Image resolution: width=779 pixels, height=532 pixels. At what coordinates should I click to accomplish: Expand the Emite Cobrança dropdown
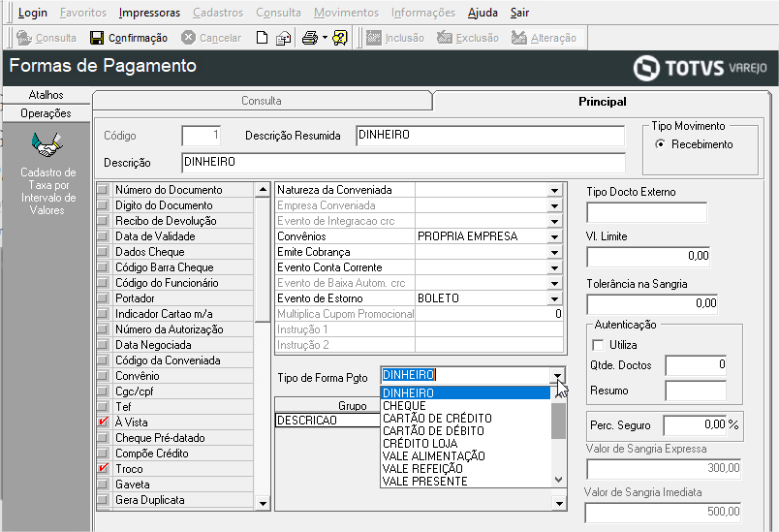click(x=554, y=252)
